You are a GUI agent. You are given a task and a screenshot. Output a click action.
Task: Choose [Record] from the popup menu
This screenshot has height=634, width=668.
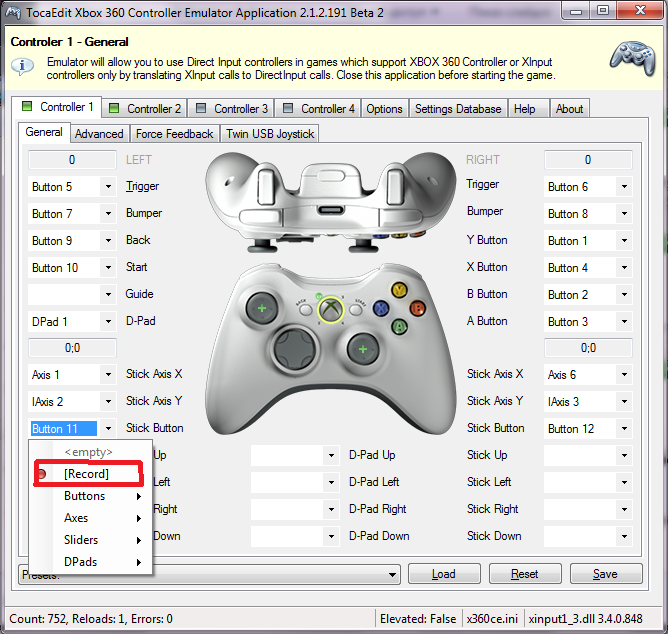coord(86,474)
